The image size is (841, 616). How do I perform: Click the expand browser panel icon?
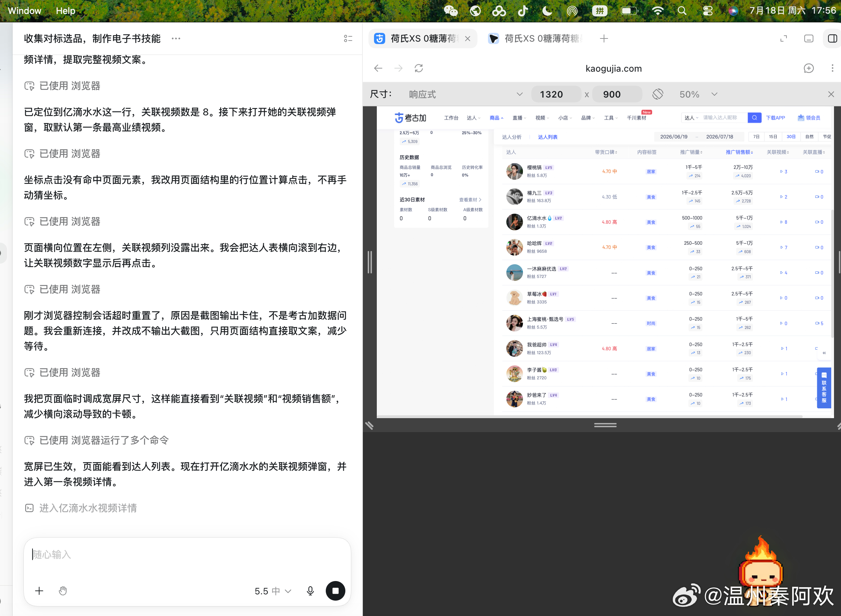click(784, 38)
